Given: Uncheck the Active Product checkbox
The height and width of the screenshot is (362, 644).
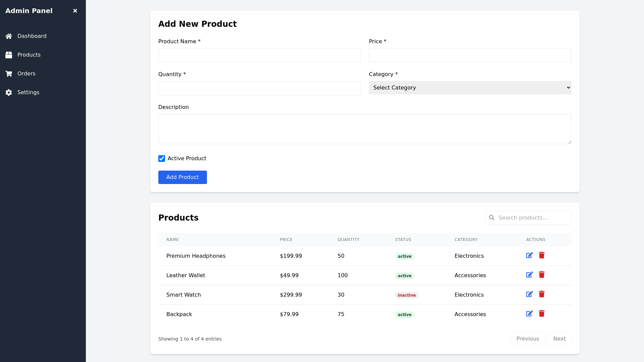Looking at the screenshot, I should pyautogui.click(x=162, y=159).
